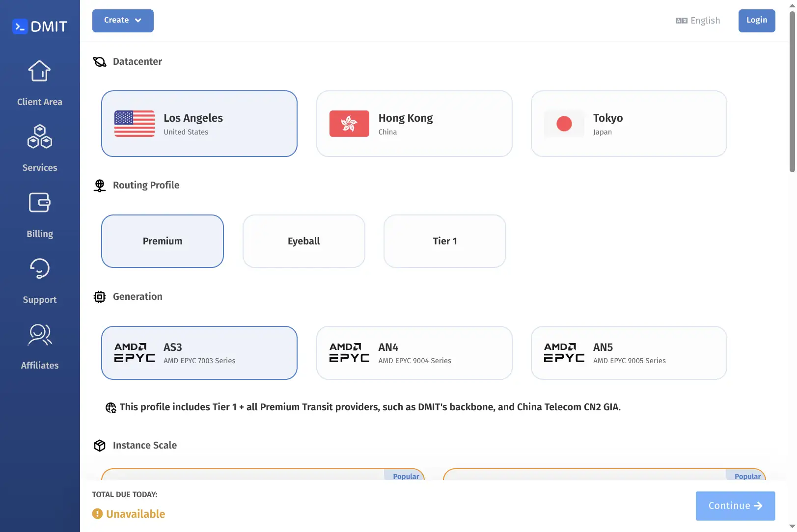The height and width of the screenshot is (532, 797).
Task: Click the AMD EPYC 9004 Series text
Action: click(x=414, y=361)
